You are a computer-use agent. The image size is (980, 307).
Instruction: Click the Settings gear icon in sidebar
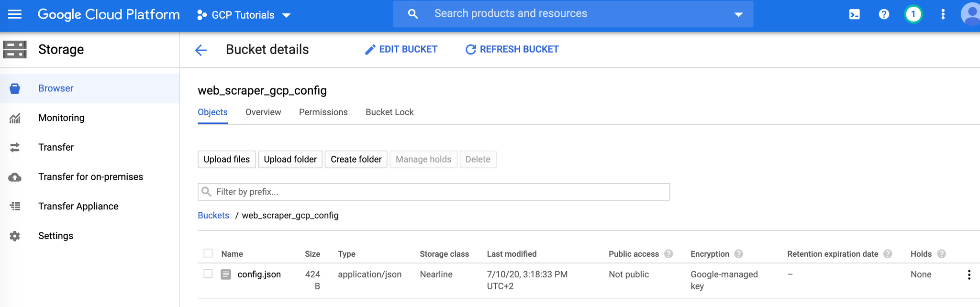[x=15, y=236]
